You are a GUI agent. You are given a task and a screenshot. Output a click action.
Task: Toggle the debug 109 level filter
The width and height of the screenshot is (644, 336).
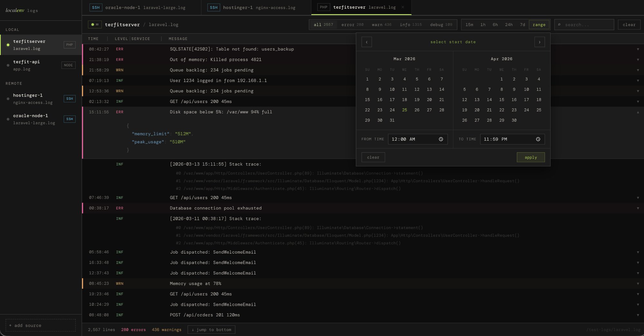441,24
